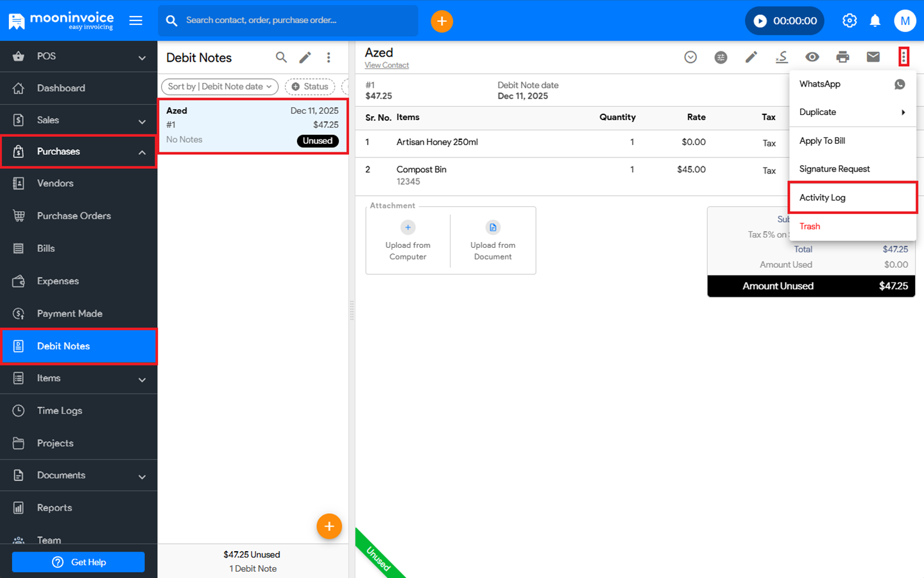Search debit notes with magnifier icon
This screenshot has width=924, height=578.
point(281,57)
